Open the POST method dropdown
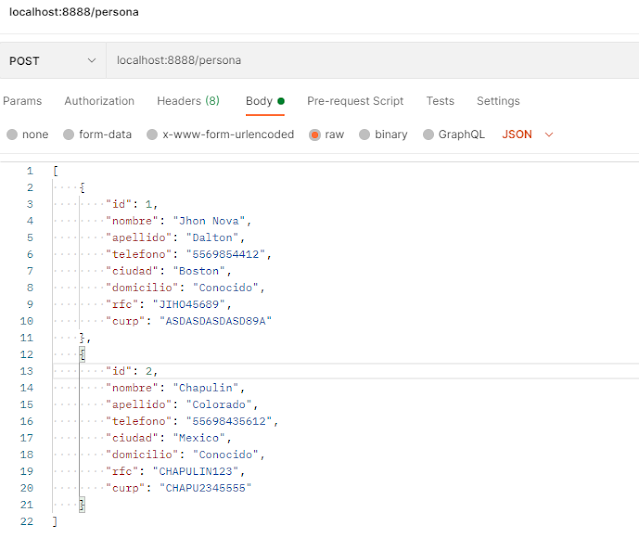639x538 pixels. (x=53, y=61)
